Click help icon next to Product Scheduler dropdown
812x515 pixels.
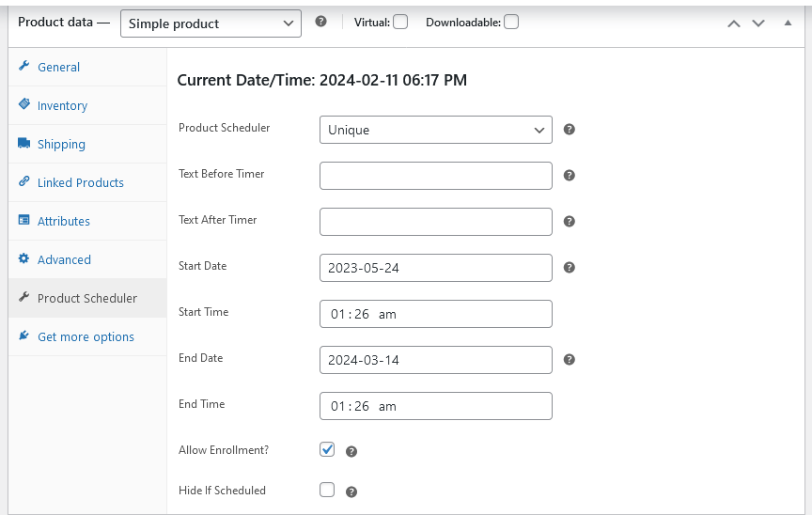click(570, 130)
